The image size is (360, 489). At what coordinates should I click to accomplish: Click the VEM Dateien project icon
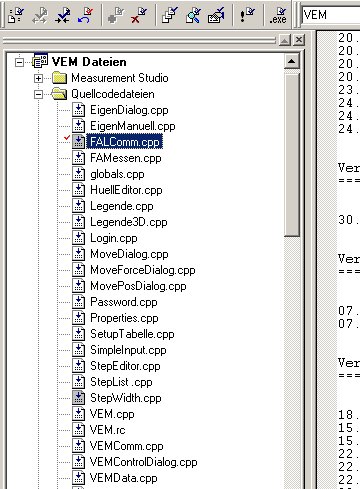point(40,61)
